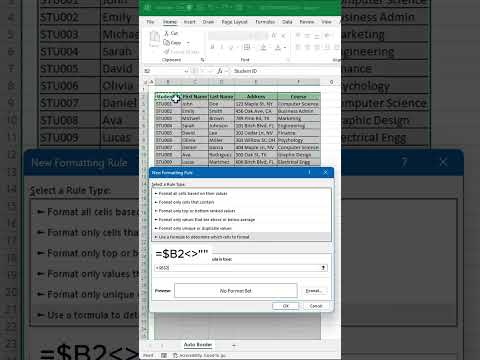Choose 'Use a formula to determine' rule type
This screenshot has width=480, height=360.
[x=242, y=237]
